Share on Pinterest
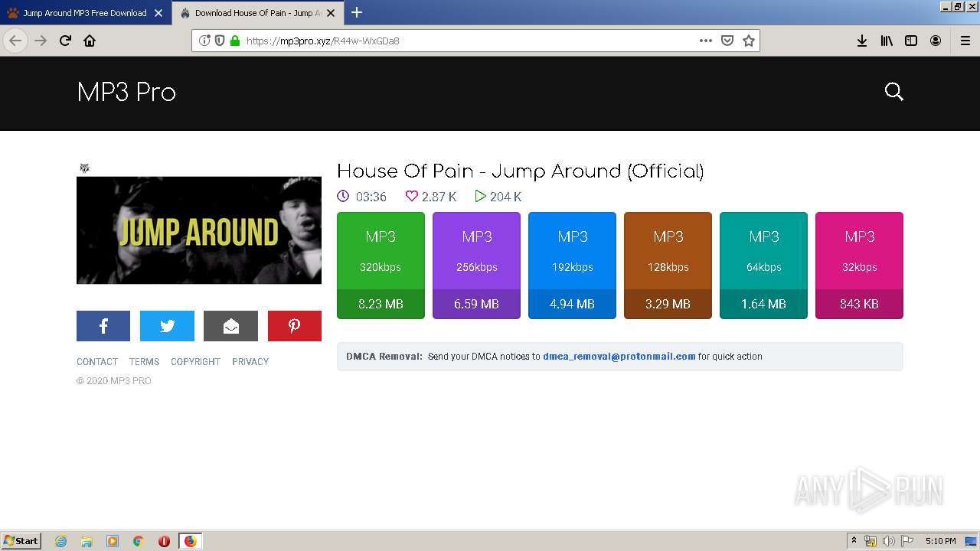980x551 pixels. click(295, 326)
